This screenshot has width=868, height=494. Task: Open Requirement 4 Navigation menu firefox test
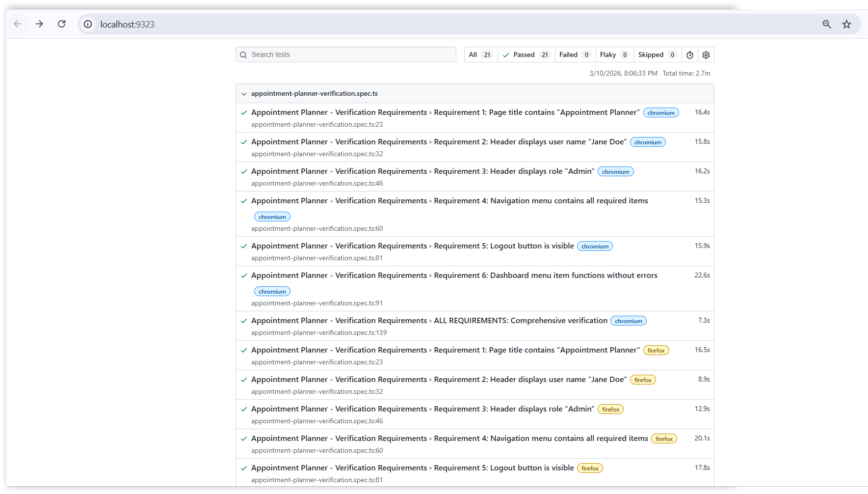(449, 439)
